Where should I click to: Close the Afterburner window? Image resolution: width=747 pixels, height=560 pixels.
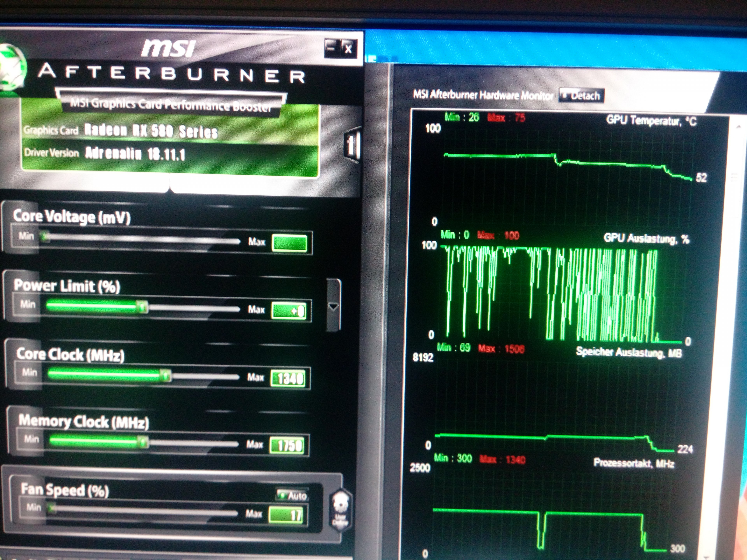(x=349, y=49)
